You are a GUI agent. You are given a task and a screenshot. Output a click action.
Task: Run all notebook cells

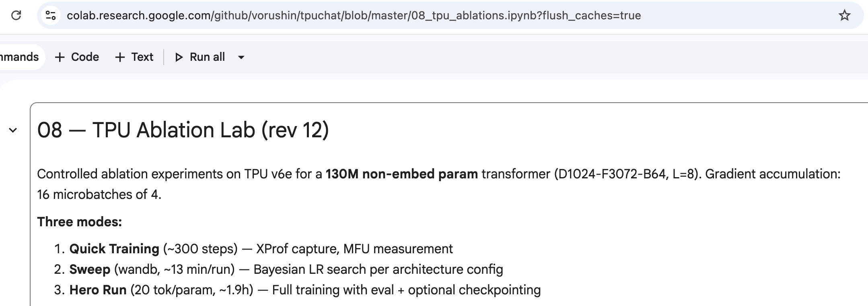200,57
